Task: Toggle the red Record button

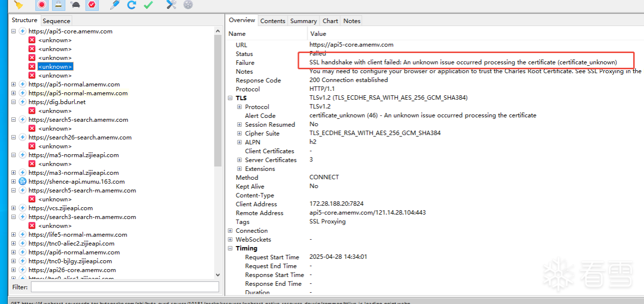Action: 42,4
